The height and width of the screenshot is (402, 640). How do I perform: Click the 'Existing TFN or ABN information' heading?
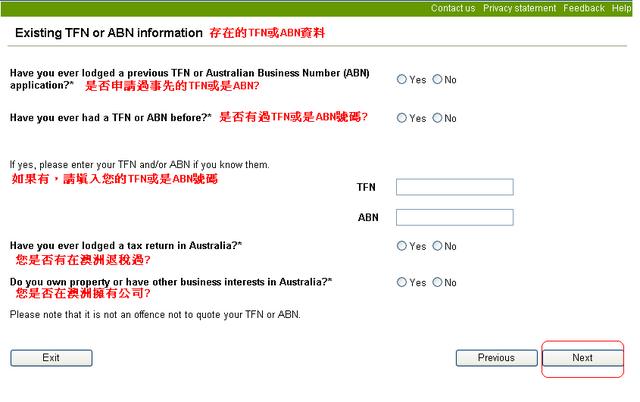(x=108, y=33)
